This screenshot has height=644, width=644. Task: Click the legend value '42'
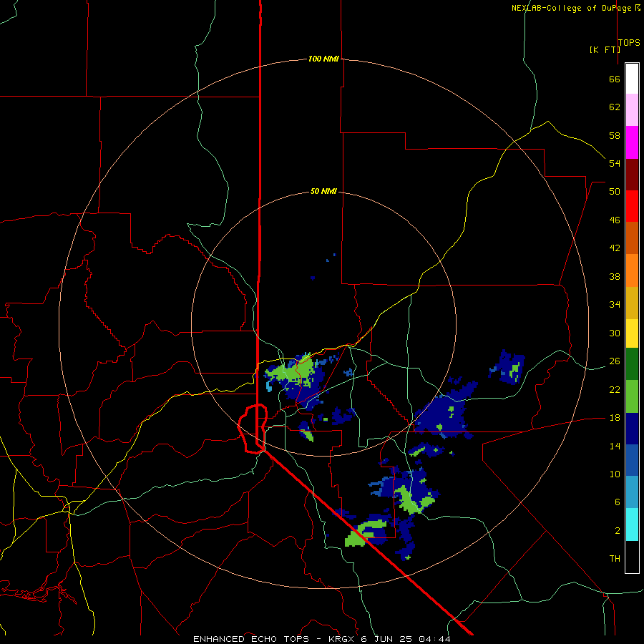click(615, 248)
